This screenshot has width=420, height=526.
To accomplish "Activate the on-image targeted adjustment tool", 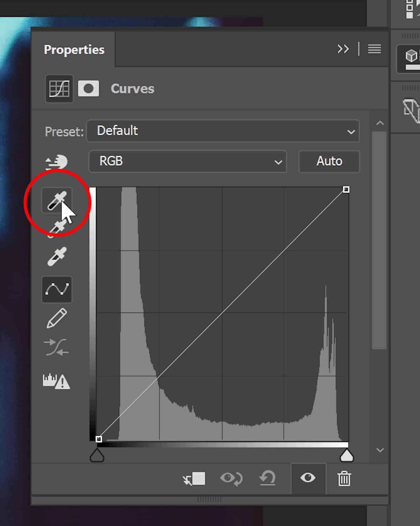I will click(57, 162).
